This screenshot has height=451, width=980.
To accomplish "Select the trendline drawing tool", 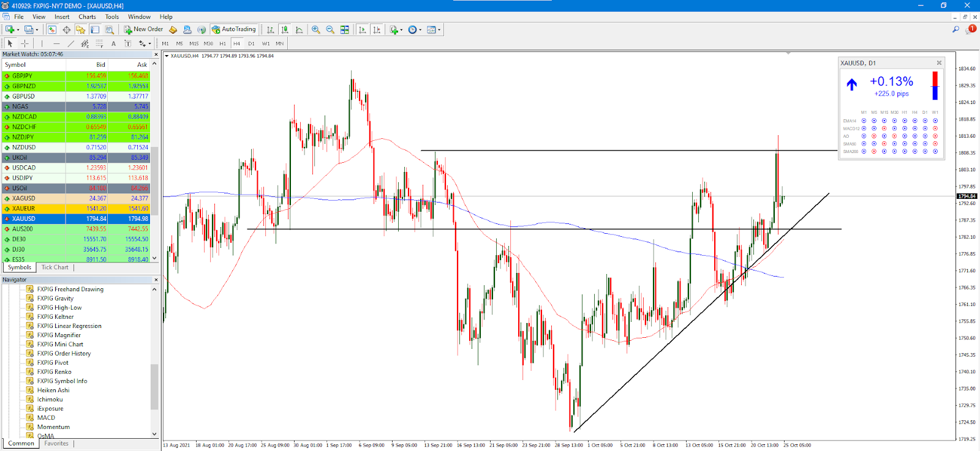I will [x=70, y=43].
